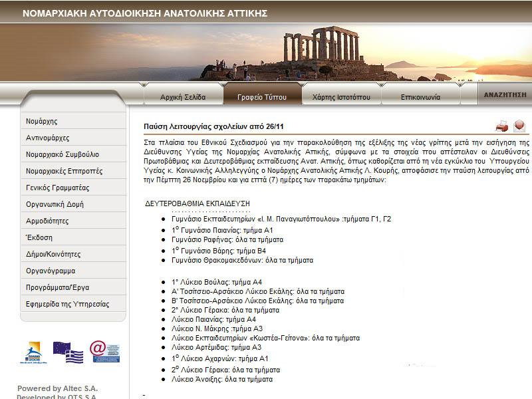Click the Γυμνάσιο Θρακομακεδόνων list row
Image resolution: width=532 pixels, height=399 pixels.
[x=242, y=260]
